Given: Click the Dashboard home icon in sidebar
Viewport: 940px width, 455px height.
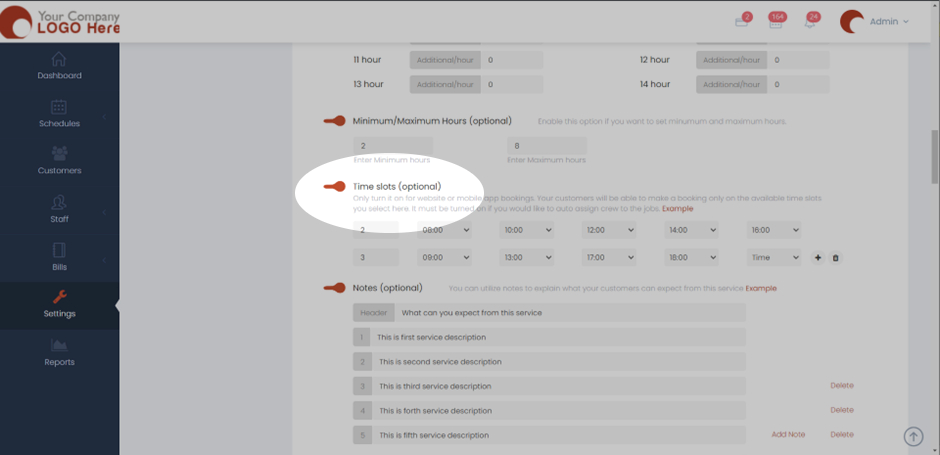Looking at the screenshot, I should pos(59,59).
